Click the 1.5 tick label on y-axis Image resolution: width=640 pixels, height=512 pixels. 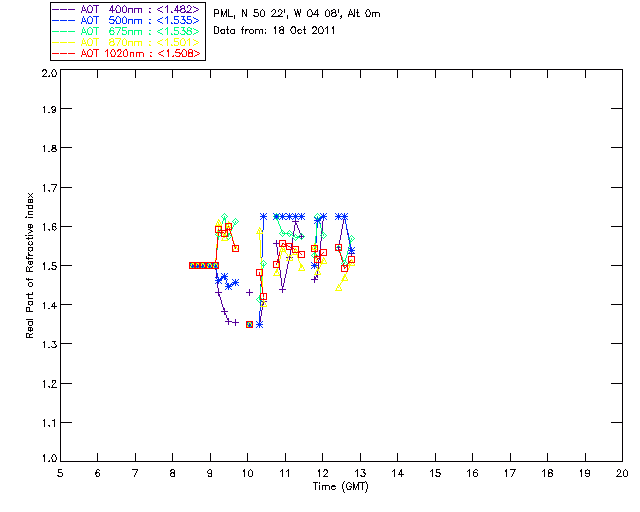(49, 266)
